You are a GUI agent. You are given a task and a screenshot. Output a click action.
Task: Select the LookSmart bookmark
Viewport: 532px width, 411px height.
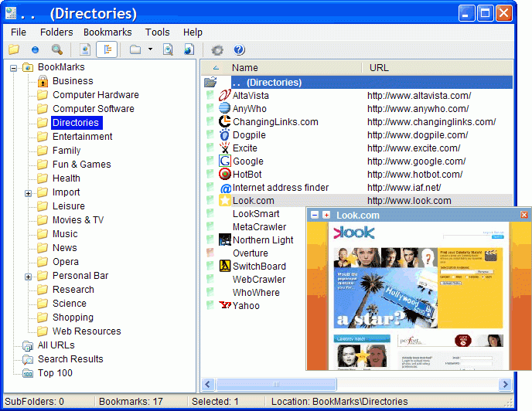pyautogui.click(x=256, y=214)
